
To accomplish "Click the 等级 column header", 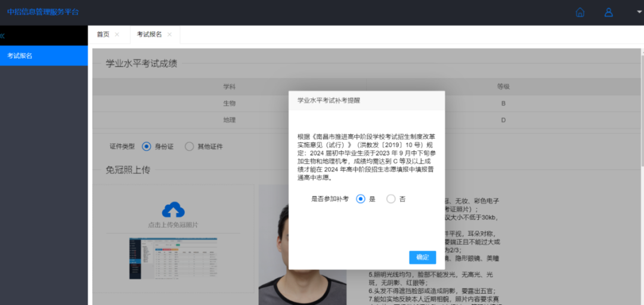I will tap(503, 86).
